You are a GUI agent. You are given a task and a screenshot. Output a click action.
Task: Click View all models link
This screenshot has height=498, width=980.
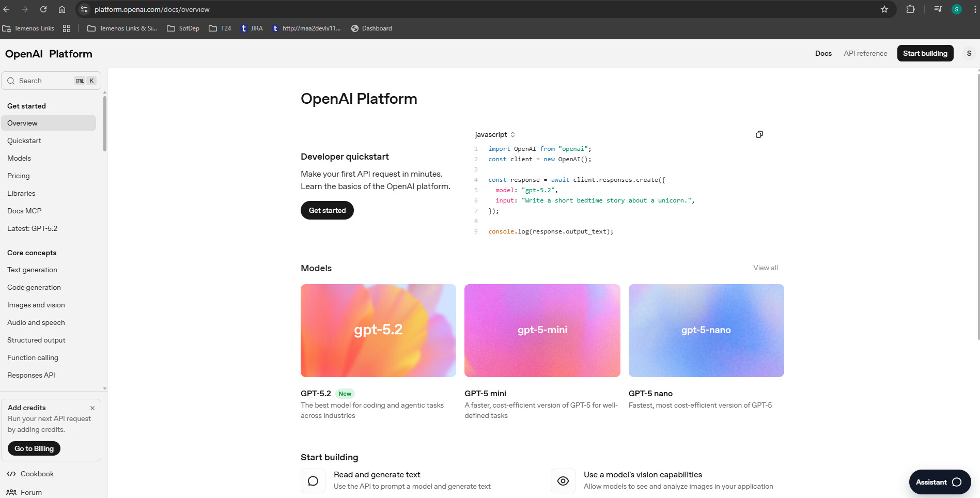[765, 268]
